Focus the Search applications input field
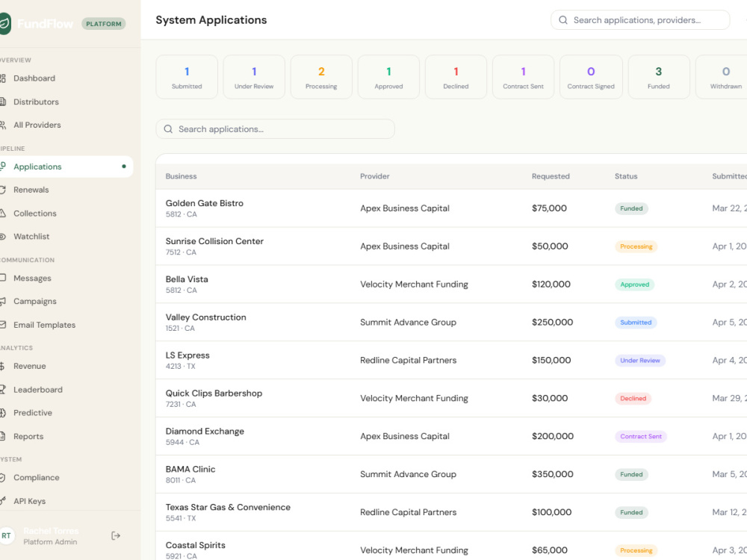The height and width of the screenshot is (560, 747). [276, 129]
